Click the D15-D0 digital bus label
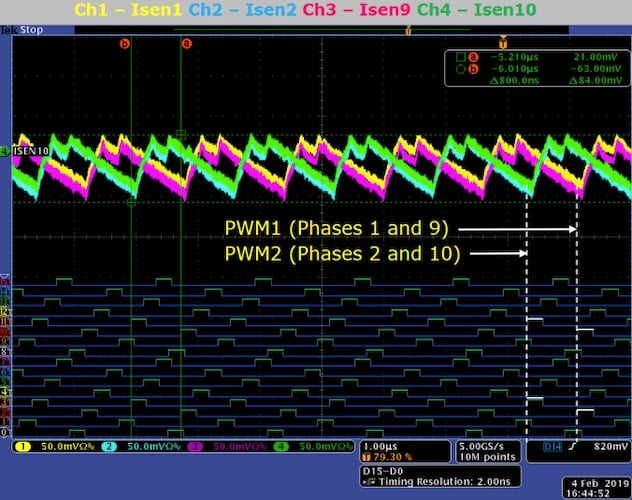This screenshot has width=632, height=500. pos(383,471)
